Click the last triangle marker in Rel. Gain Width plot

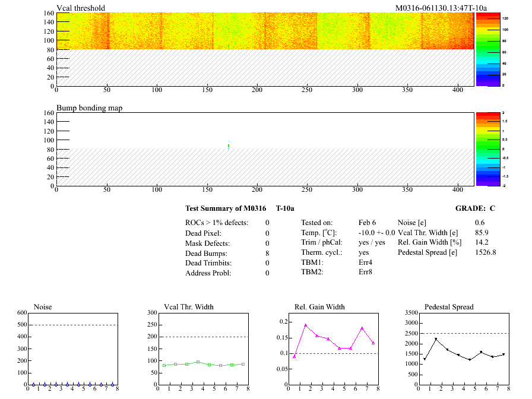(x=373, y=343)
